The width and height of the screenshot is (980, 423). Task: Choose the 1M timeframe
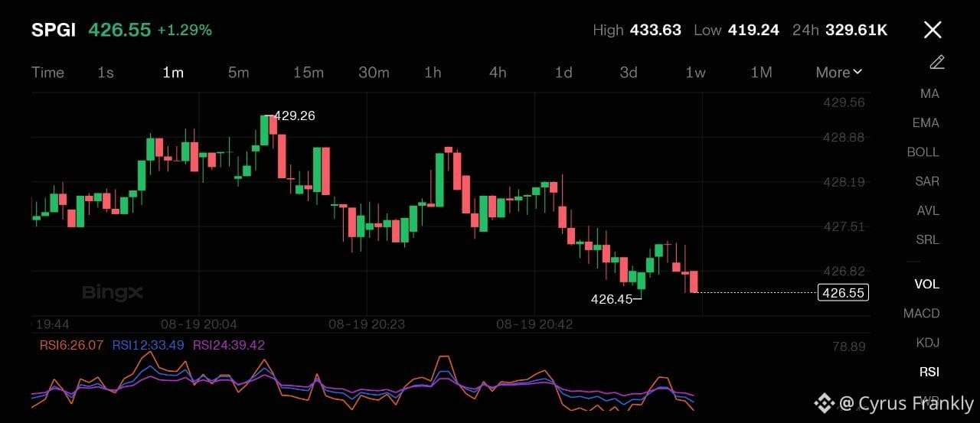tap(761, 72)
